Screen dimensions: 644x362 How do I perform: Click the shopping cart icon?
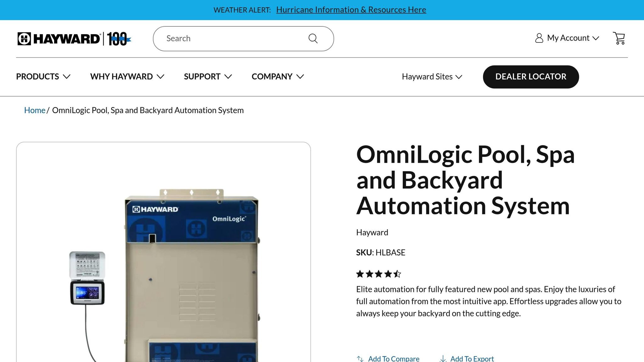[619, 38]
